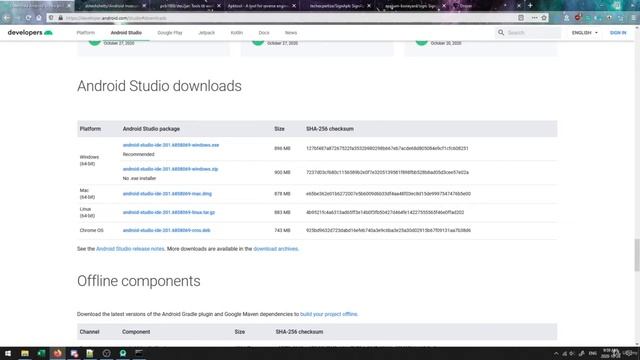
Task: Click the Windows .exe SHA-256 checksum value
Action: [x=387, y=149]
